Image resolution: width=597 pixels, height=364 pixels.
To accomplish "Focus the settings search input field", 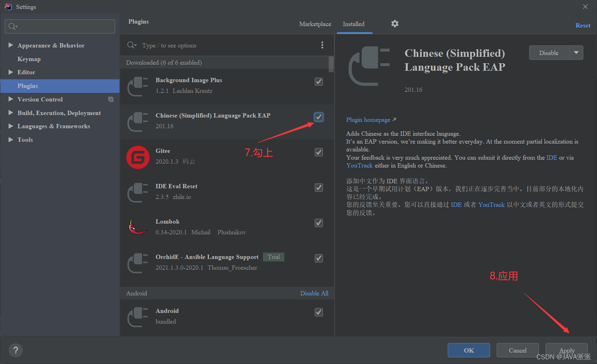I will 60,26.
